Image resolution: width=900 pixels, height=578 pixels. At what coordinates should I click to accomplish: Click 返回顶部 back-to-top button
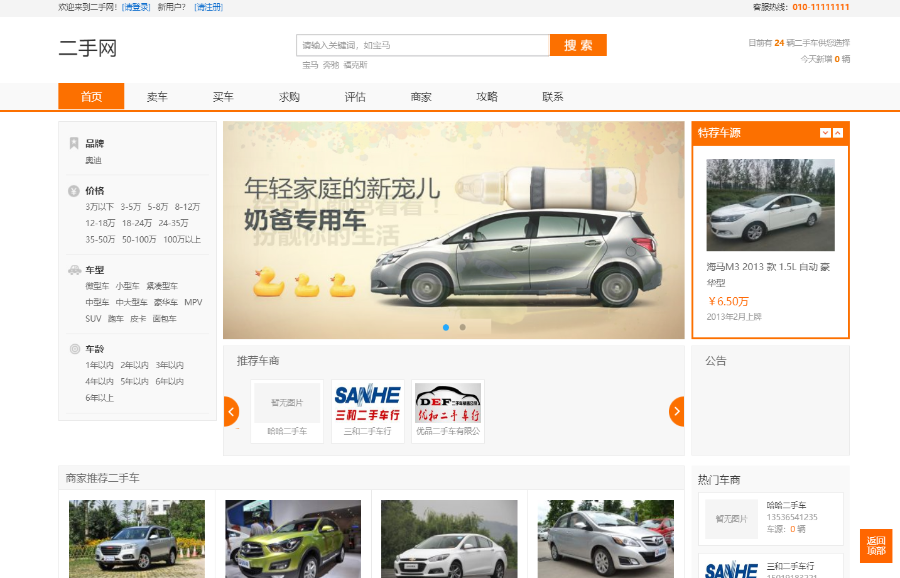pos(876,545)
